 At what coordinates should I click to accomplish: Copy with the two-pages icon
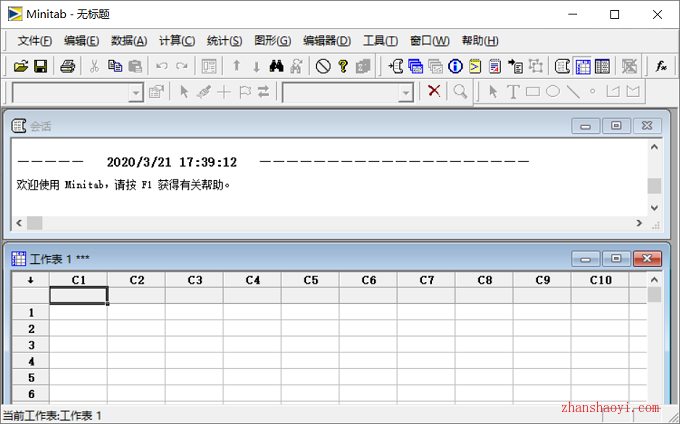[x=115, y=66]
